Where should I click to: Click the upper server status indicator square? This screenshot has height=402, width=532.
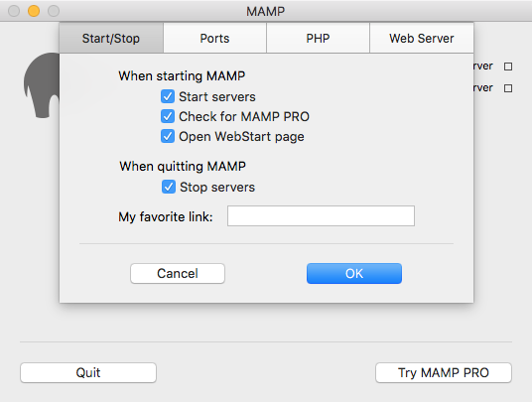click(508, 67)
